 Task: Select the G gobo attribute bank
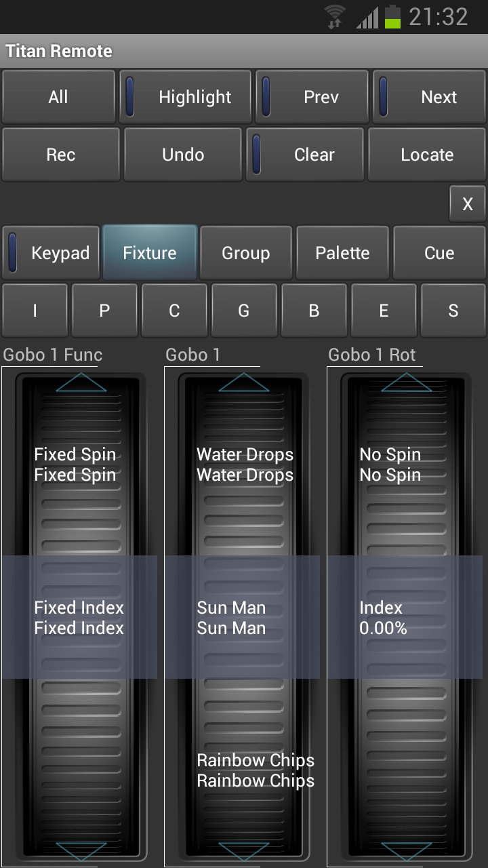point(244,310)
